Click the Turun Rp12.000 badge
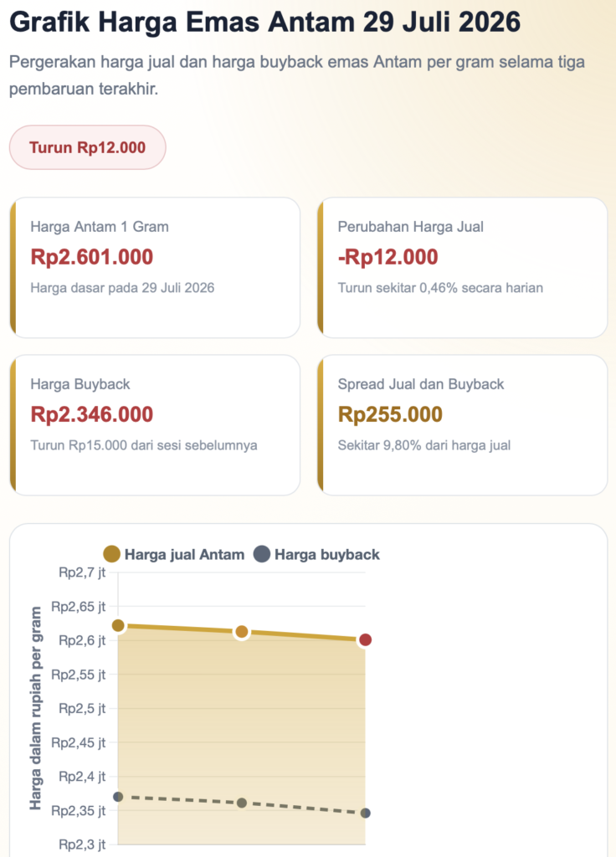Viewport: 616px width, 857px height. point(87,147)
